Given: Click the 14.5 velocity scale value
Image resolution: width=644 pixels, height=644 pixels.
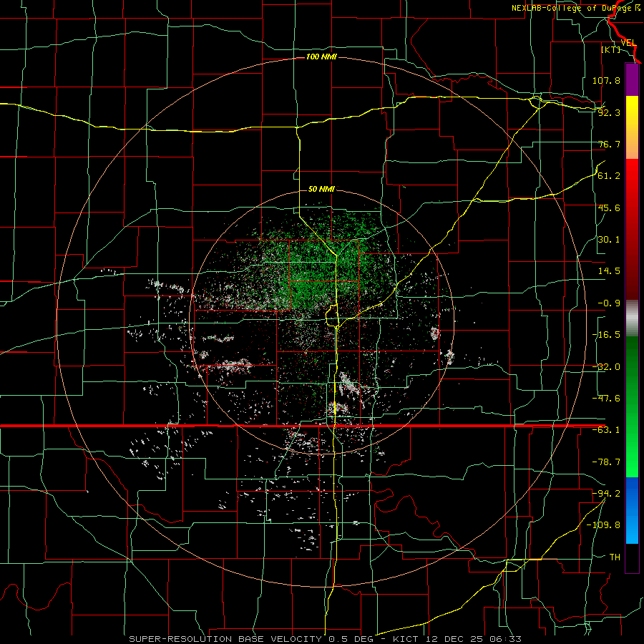Looking at the screenshot, I should click(609, 271).
